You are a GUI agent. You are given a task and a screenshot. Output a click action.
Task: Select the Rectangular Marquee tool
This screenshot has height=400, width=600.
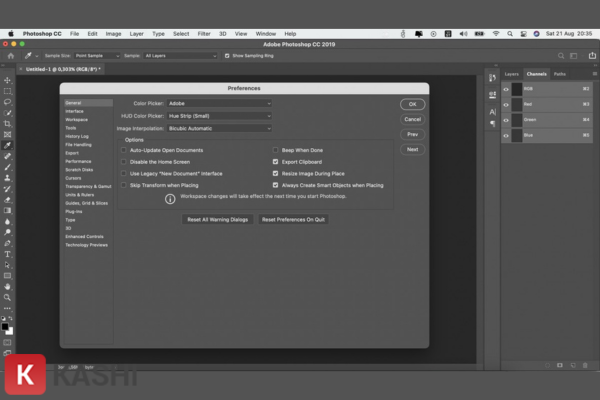pos(7,91)
